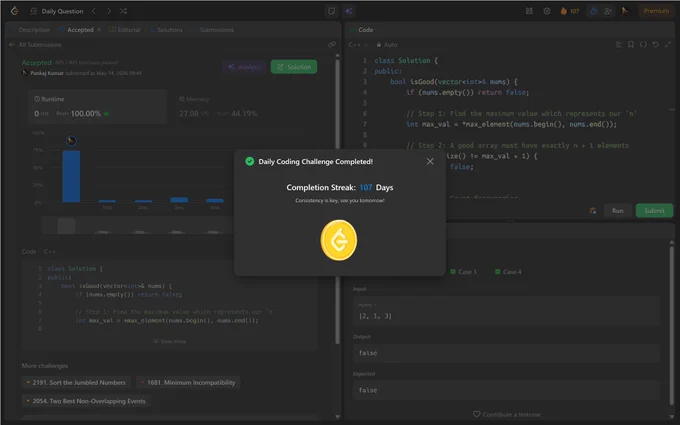Viewport: 680px width, 425px height.
Task: Click the tallest runtime distribution bar
Action: click(71, 176)
